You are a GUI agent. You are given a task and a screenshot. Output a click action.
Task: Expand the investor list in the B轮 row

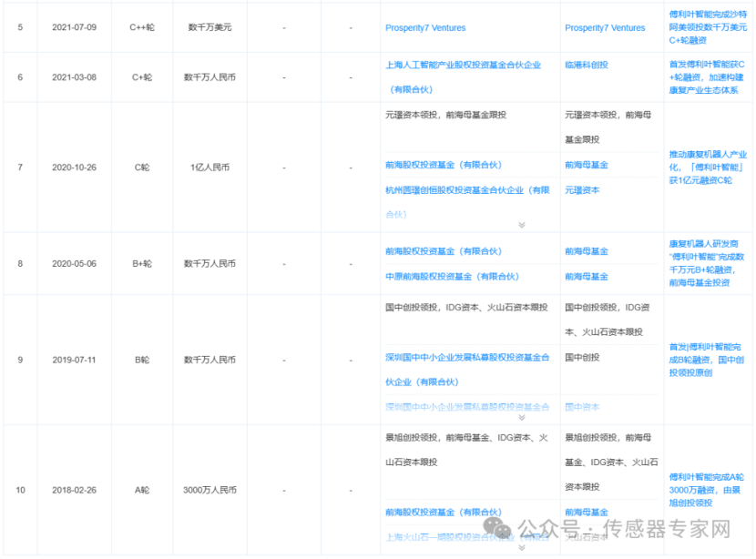click(522, 417)
